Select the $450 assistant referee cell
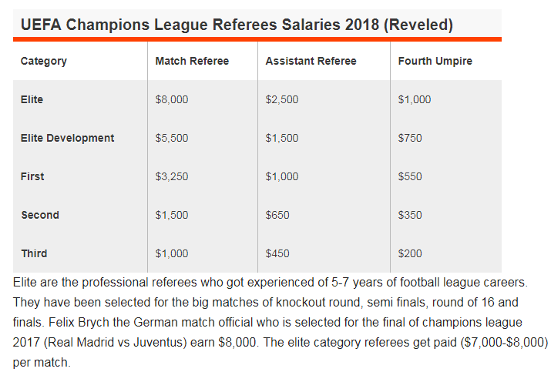Image resolution: width=551 pixels, height=392 pixels. [277, 253]
